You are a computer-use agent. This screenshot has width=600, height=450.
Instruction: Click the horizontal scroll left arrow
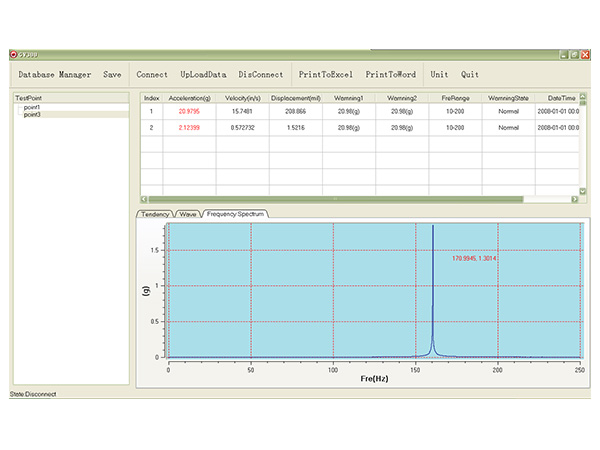[144, 199]
